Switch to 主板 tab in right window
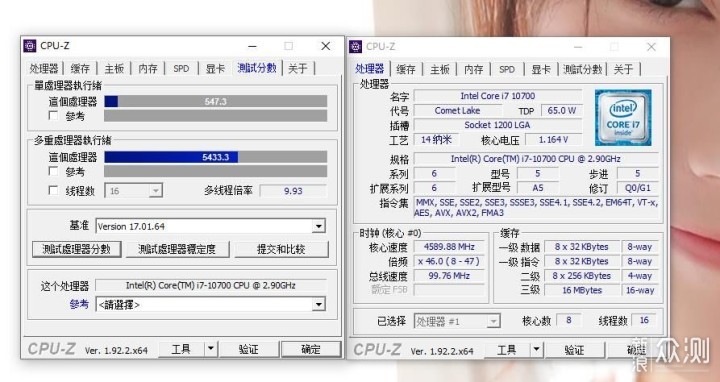Viewport: 720px width, 382px height. 440,69
